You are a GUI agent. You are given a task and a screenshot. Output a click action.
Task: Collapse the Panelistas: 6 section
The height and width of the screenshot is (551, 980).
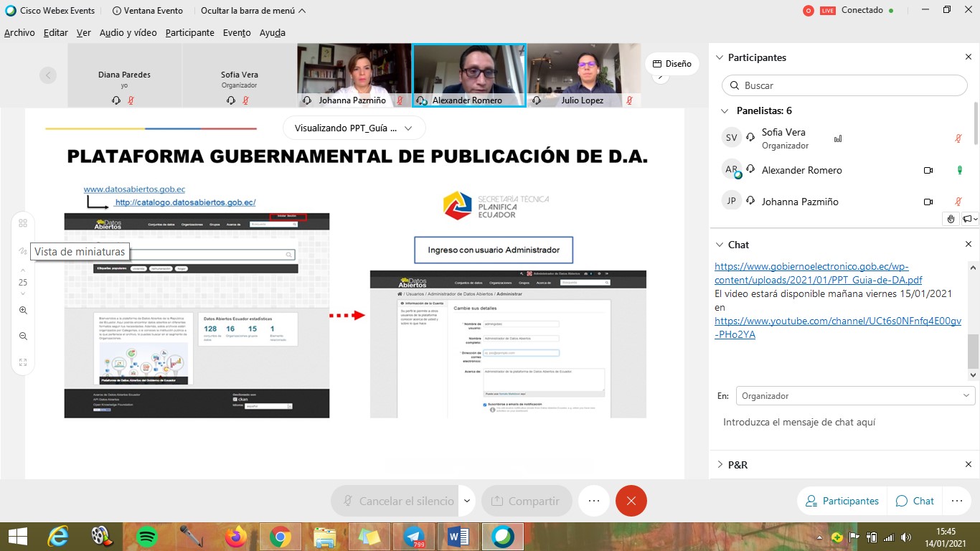[x=725, y=110]
